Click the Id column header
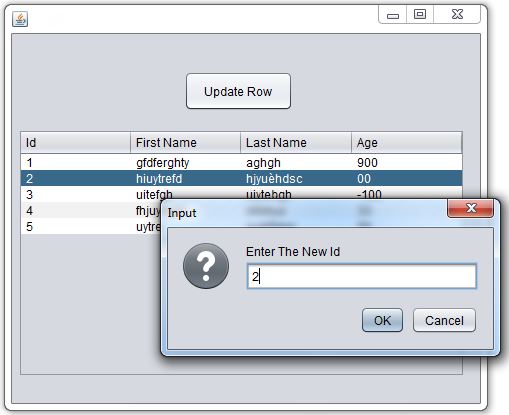The width and height of the screenshot is (509, 415). 75,143
